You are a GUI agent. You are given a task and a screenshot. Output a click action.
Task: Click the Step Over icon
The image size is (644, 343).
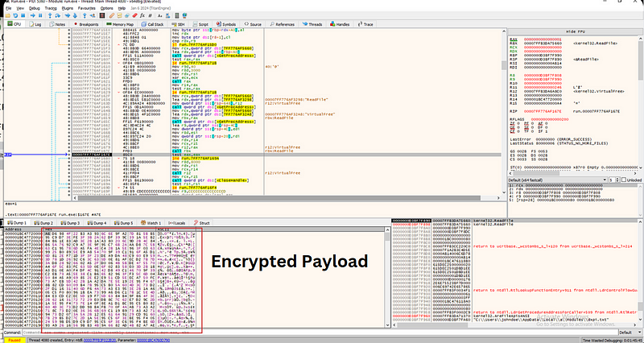[x=58, y=15]
